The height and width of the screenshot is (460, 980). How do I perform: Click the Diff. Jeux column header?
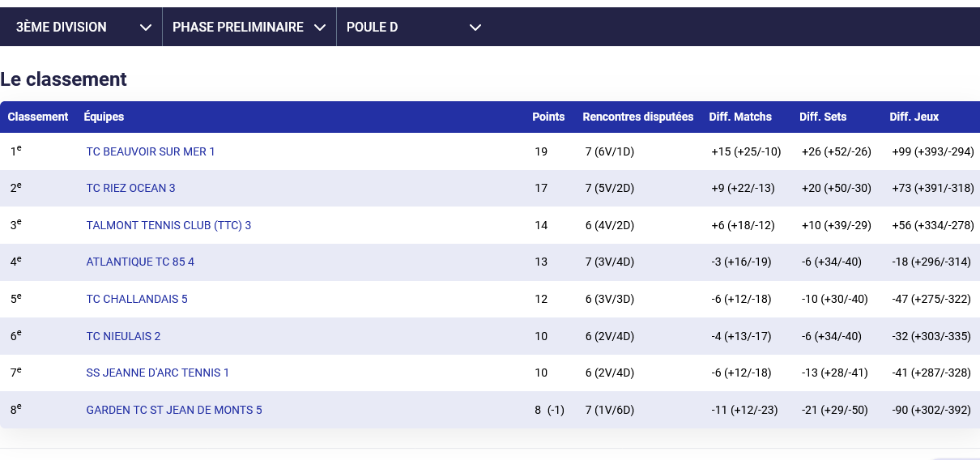914,117
